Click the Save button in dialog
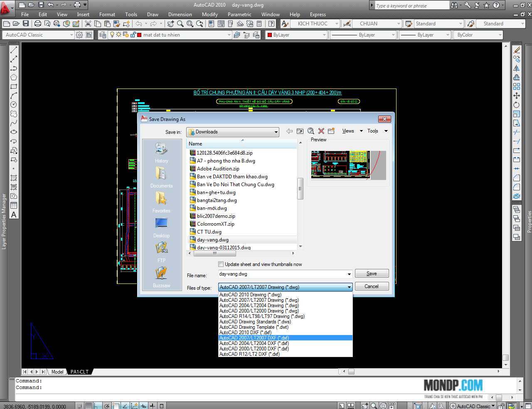Image resolution: width=532 pixels, height=409 pixels. coord(372,273)
